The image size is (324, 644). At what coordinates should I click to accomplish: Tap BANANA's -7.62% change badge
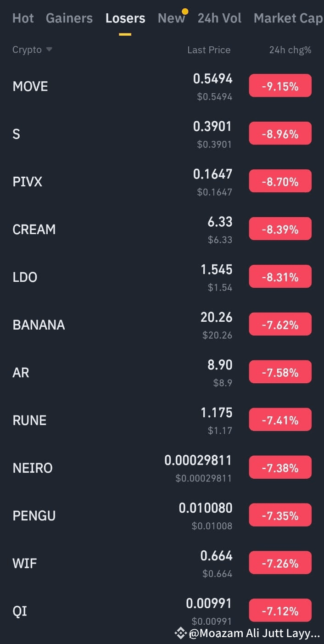pos(280,324)
